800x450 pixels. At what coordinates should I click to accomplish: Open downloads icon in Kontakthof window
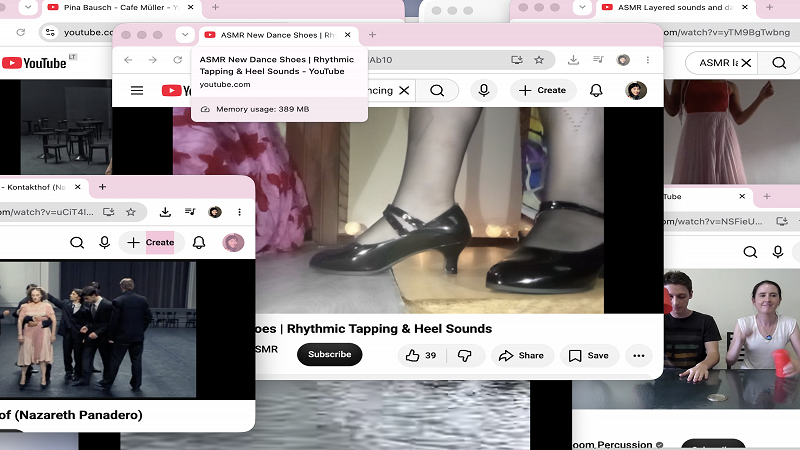tap(165, 212)
